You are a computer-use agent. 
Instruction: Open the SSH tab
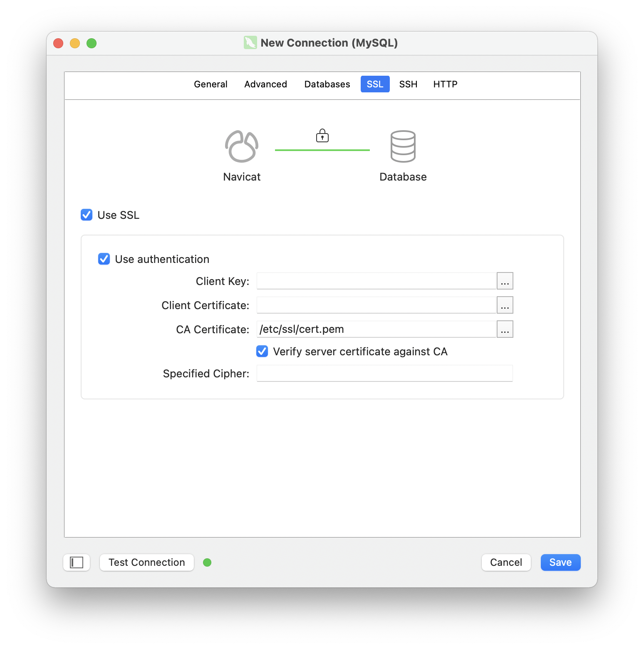[408, 84]
